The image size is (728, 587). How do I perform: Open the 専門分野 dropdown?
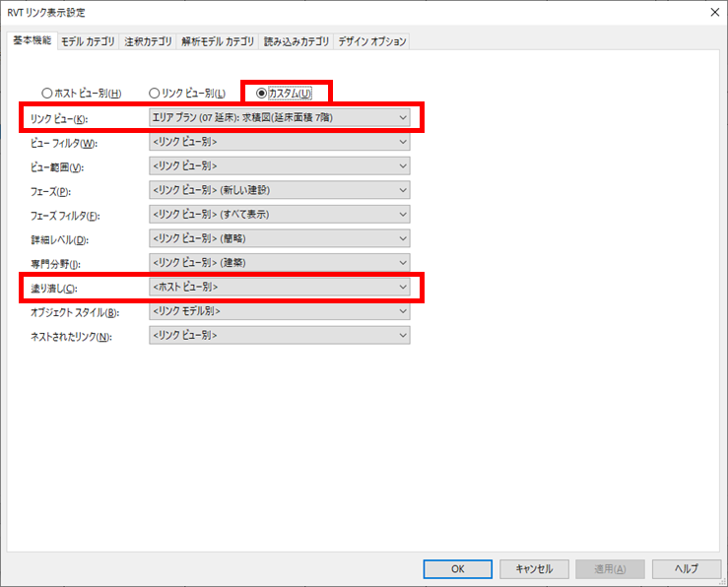point(280,263)
